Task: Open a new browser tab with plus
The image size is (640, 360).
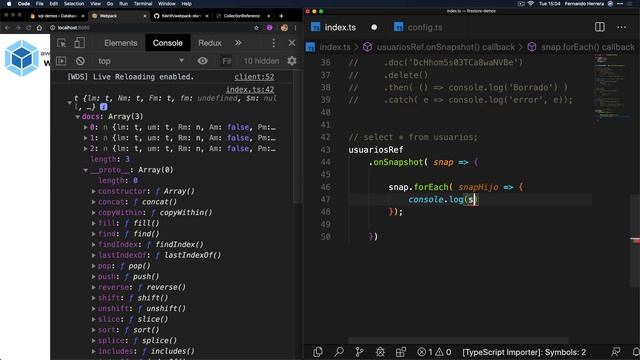Action: pos(281,16)
